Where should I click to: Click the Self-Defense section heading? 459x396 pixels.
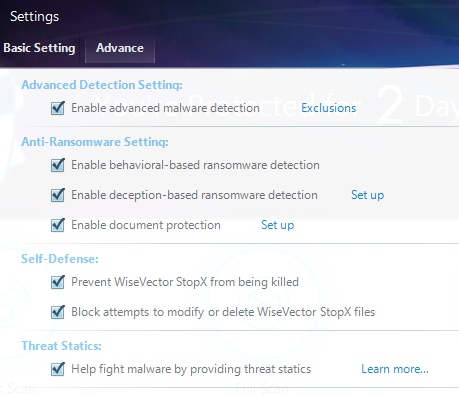tap(60, 259)
